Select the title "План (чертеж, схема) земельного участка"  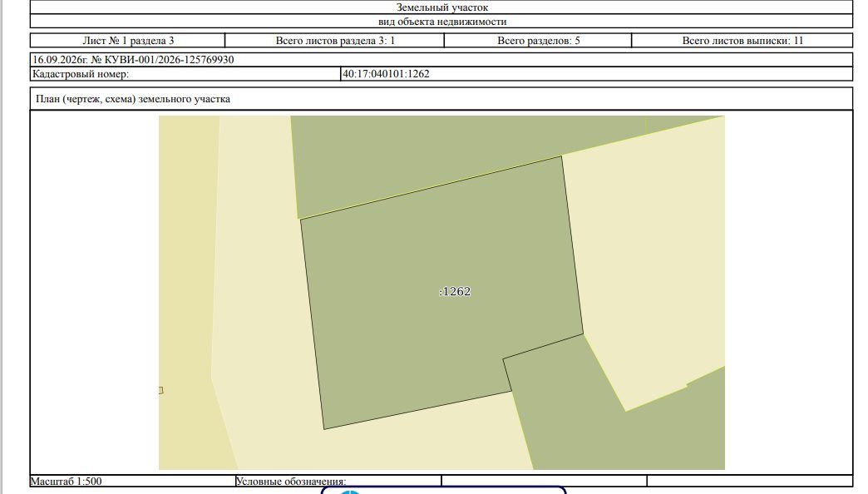tap(133, 99)
